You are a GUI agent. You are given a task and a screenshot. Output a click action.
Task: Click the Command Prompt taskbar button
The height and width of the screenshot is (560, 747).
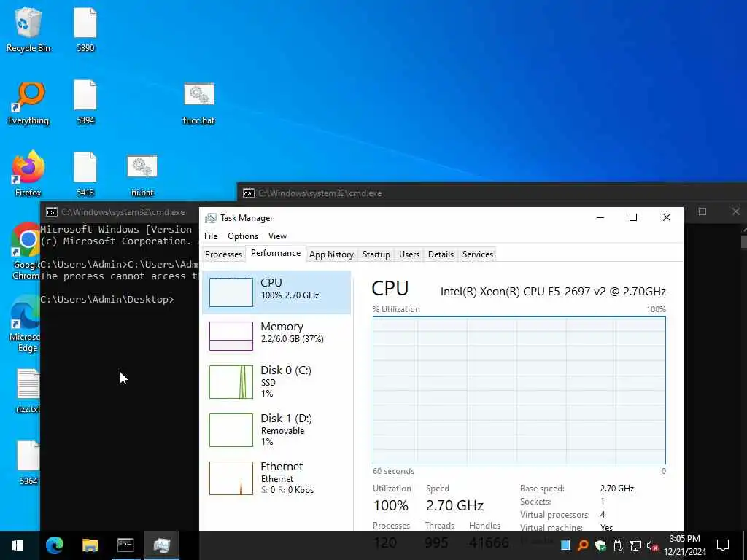click(x=125, y=545)
